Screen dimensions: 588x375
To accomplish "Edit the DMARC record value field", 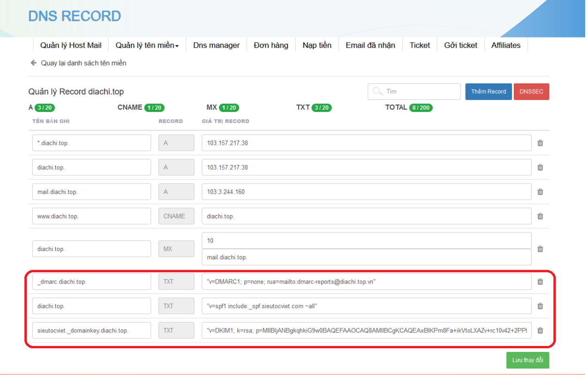I will [367, 282].
